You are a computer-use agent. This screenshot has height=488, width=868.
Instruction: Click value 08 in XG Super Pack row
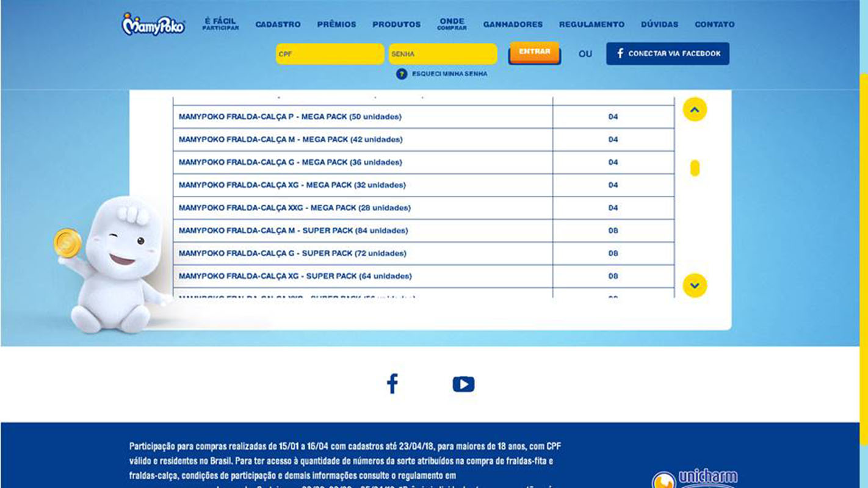click(613, 276)
